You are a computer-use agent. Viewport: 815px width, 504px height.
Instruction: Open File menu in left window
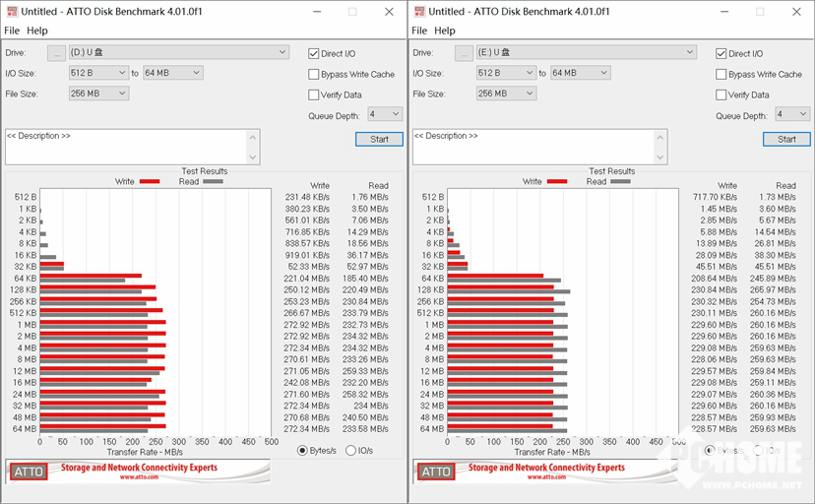coord(12,31)
